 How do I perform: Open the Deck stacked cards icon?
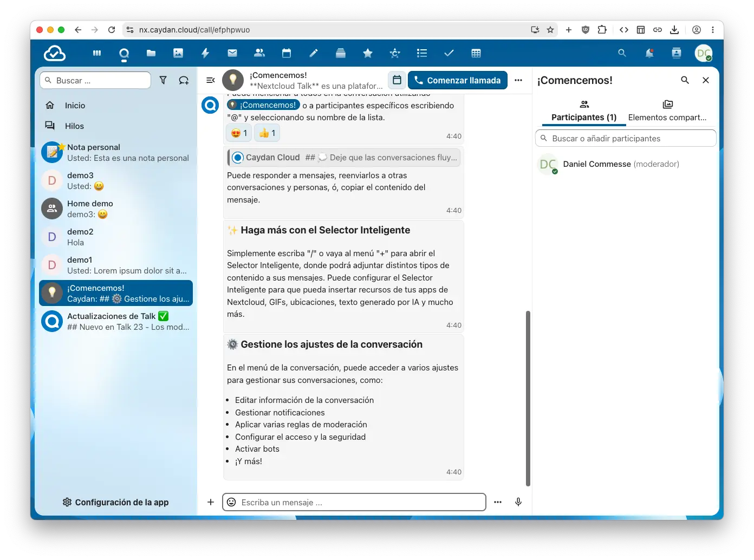pos(341,53)
